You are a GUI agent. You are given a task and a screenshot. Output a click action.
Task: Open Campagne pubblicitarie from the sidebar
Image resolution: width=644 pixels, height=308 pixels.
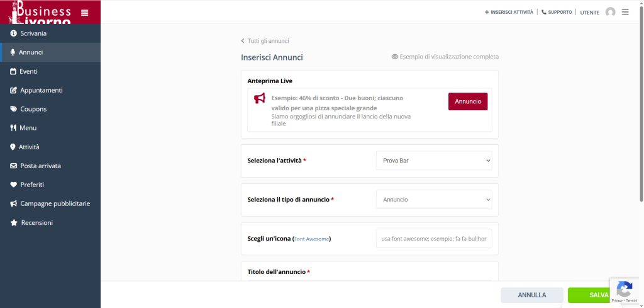coord(55,203)
